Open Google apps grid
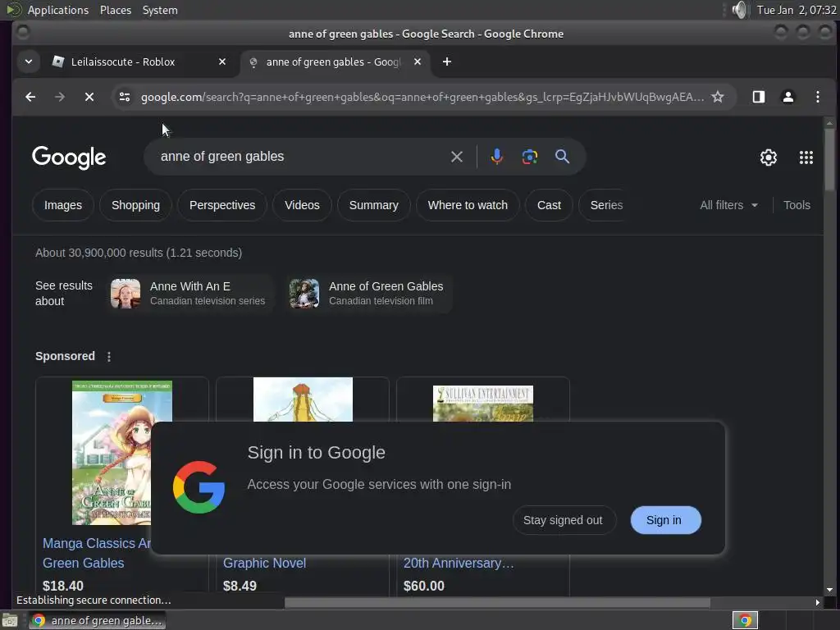Viewport: 840px width, 630px height. pos(806,157)
